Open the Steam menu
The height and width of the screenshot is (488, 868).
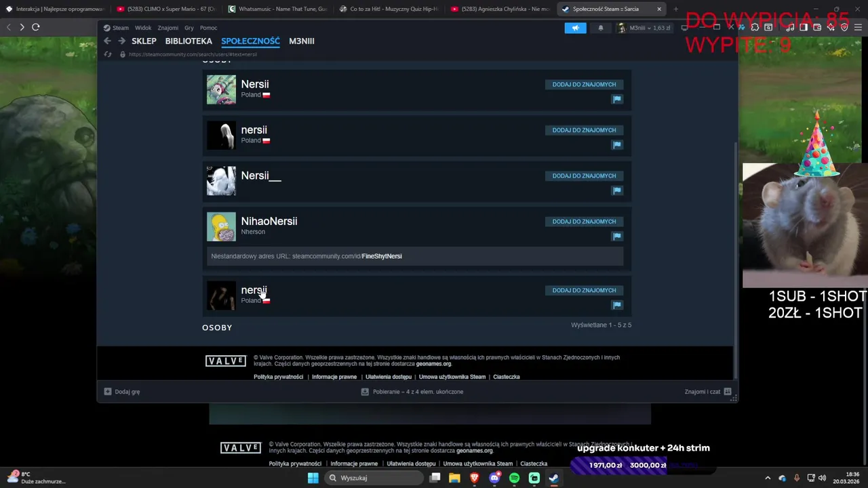point(116,28)
